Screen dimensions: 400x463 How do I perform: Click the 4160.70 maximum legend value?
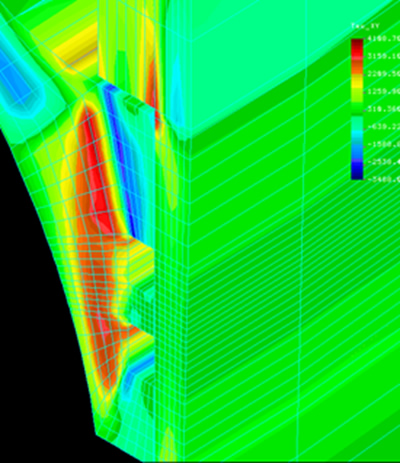tap(382, 39)
